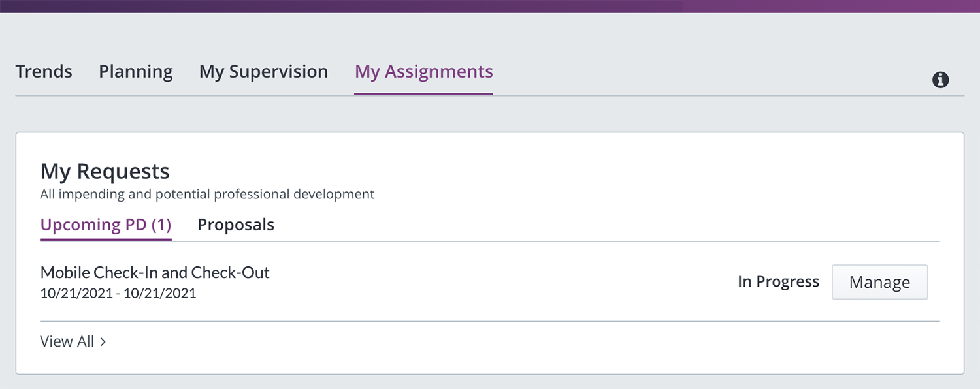The width and height of the screenshot is (980, 389).
Task: Click the divider line above View All
Action: (x=490, y=321)
